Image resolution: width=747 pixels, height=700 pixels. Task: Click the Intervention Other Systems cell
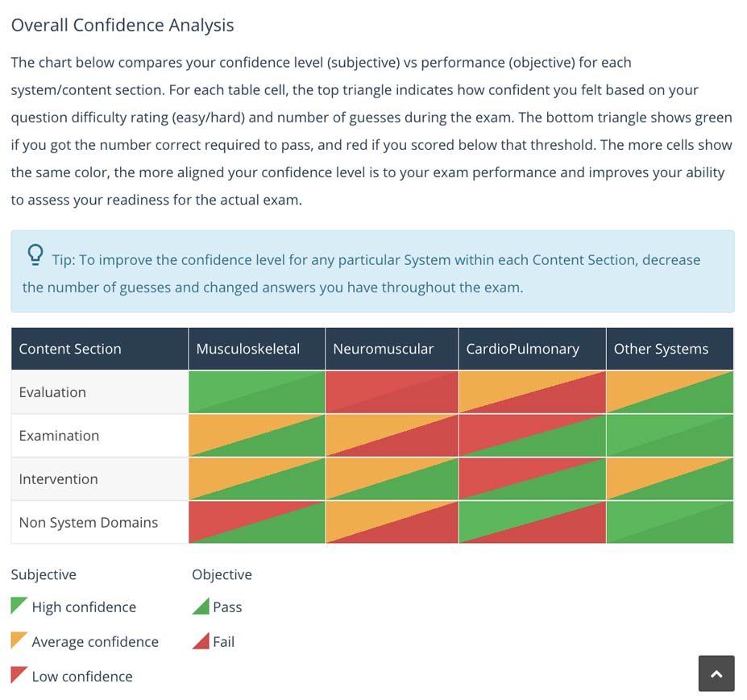pyautogui.click(x=670, y=478)
